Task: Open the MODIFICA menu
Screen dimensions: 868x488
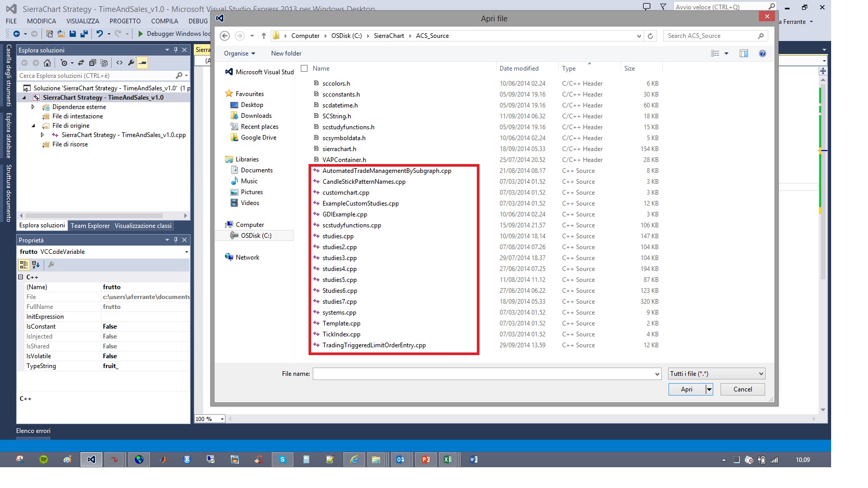Action: (42, 21)
